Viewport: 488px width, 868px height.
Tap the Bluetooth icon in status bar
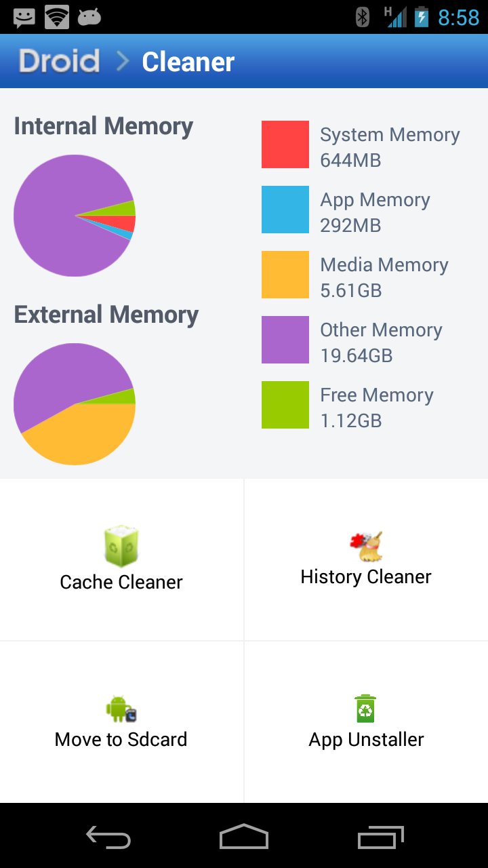[363, 17]
